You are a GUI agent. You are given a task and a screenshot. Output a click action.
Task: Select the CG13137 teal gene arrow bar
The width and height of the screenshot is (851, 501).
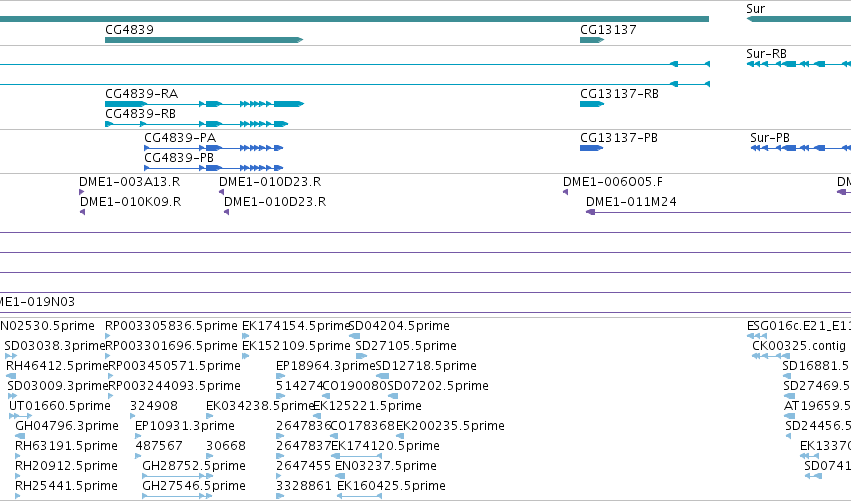coord(592,40)
